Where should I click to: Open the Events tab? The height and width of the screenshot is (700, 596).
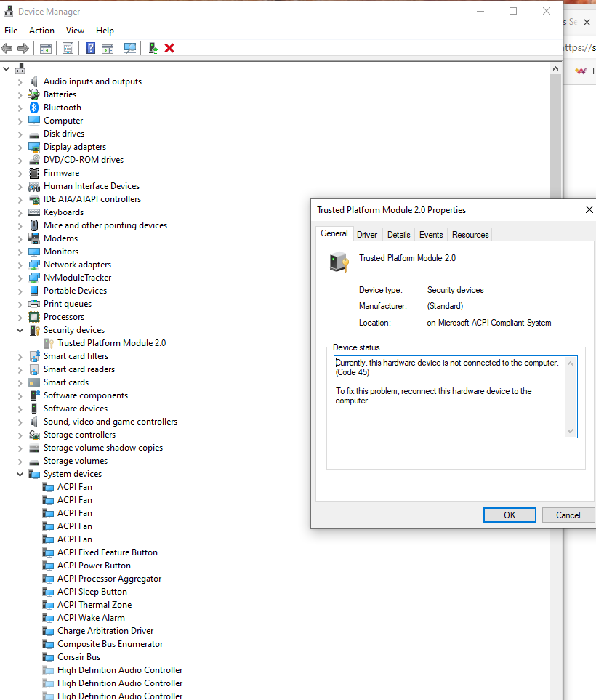430,234
